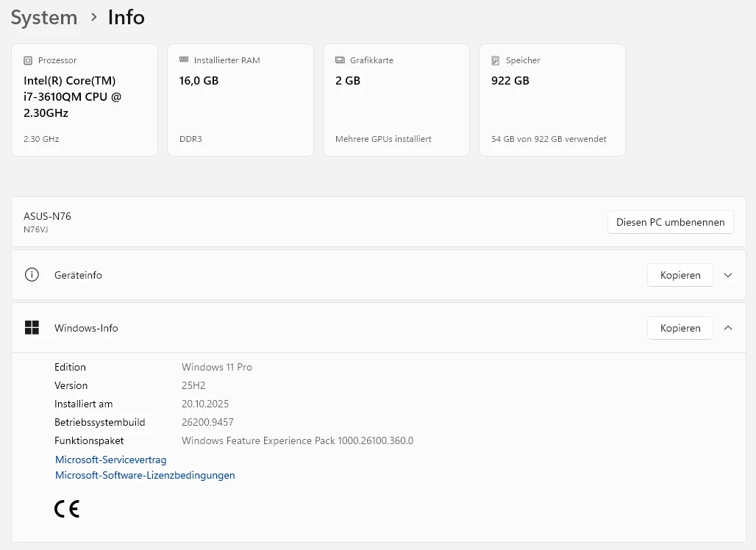
Task: Click the Windows-Info row label
Action: click(86, 328)
